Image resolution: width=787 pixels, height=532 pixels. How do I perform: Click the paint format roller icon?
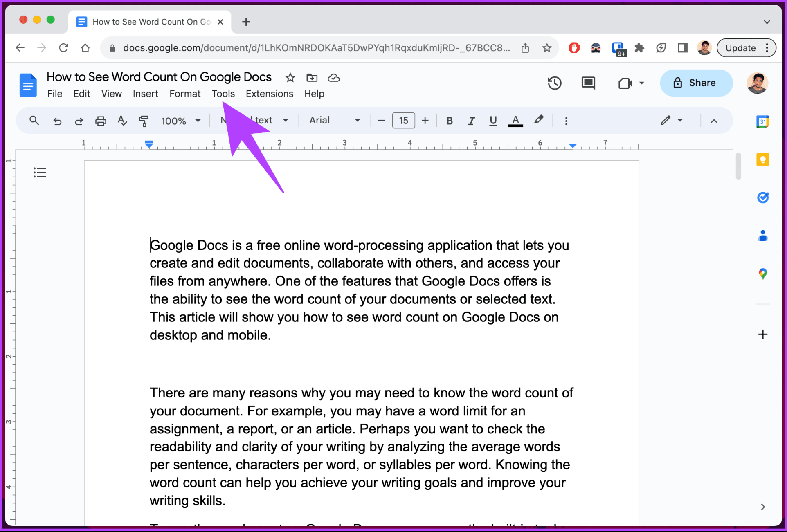click(144, 121)
